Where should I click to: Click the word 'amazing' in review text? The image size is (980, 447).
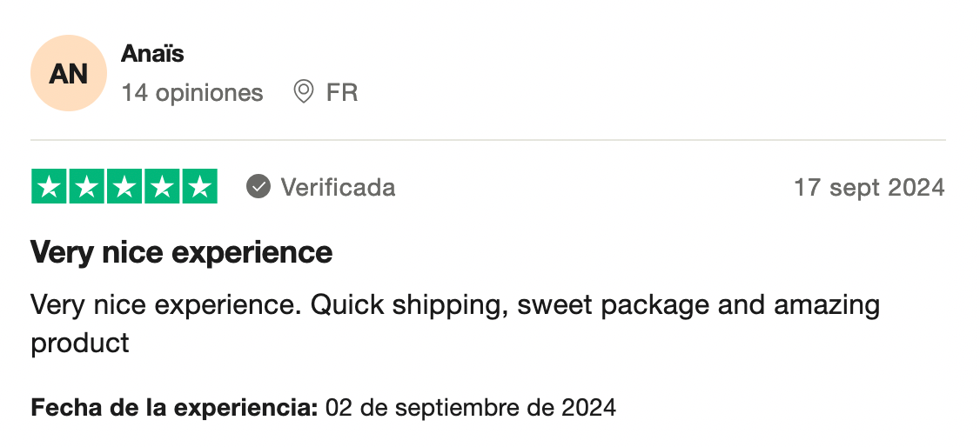click(826, 305)
